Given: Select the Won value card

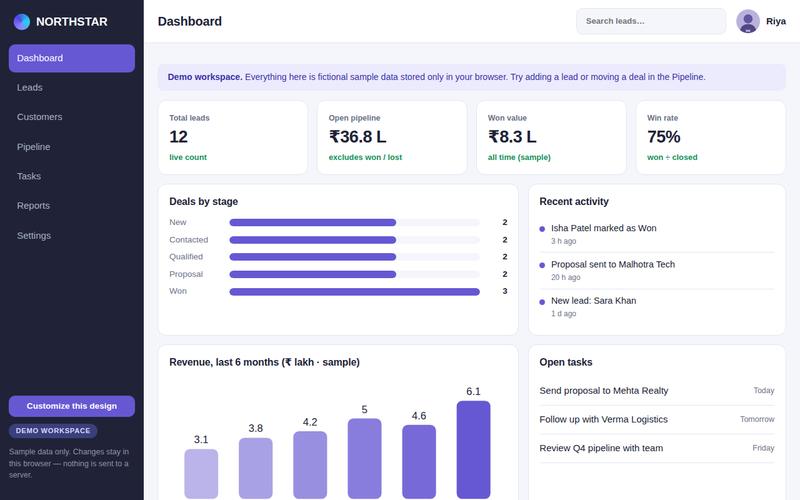Looking at the screenshot, I should coord(551,137).
